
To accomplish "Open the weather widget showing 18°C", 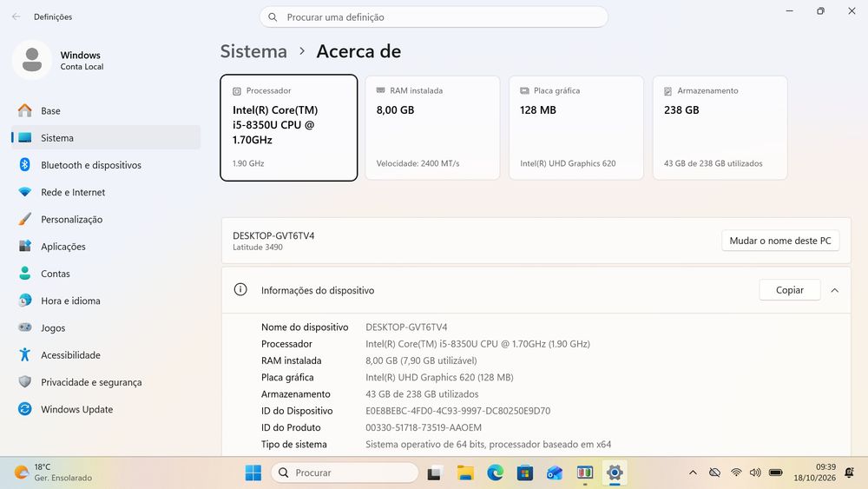I will tap(54, 472).
